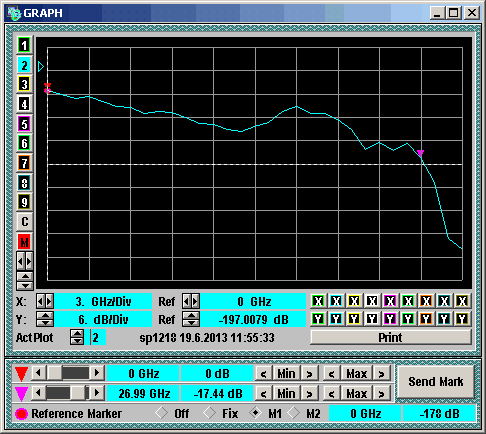Adjust X Ref offset arrows
Image resolution: width=486 pixels, height=434 pixels.
pyautogui.click(x=191, y=302)
